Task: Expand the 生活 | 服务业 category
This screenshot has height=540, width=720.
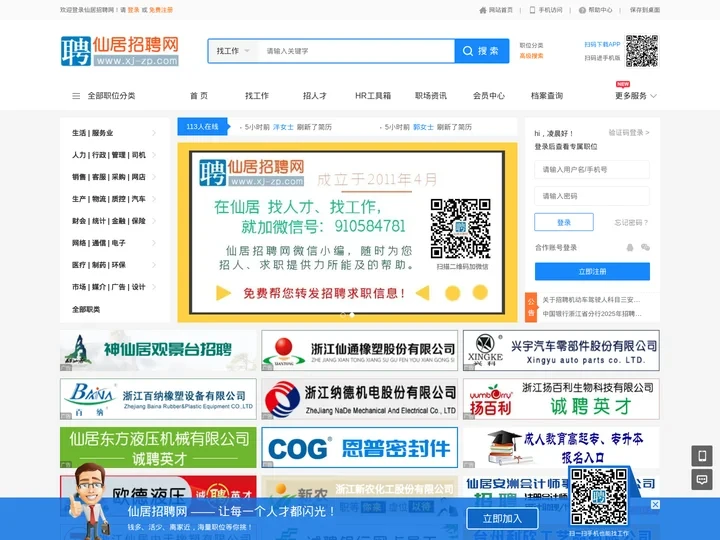Action: coord(114,133)
